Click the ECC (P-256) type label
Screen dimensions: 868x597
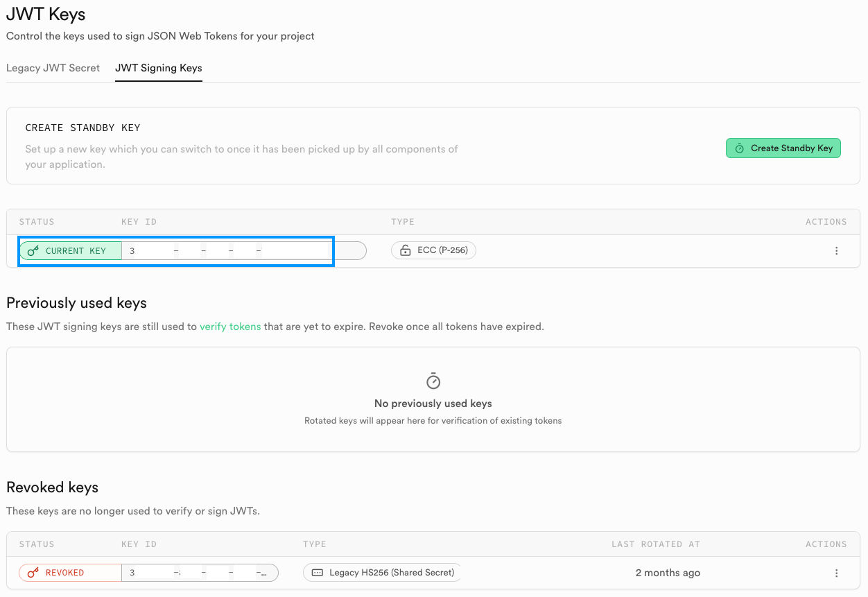442,251
